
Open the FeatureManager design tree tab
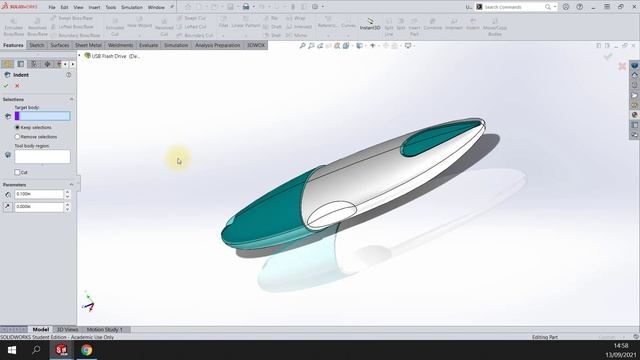[x=7, y=64]
